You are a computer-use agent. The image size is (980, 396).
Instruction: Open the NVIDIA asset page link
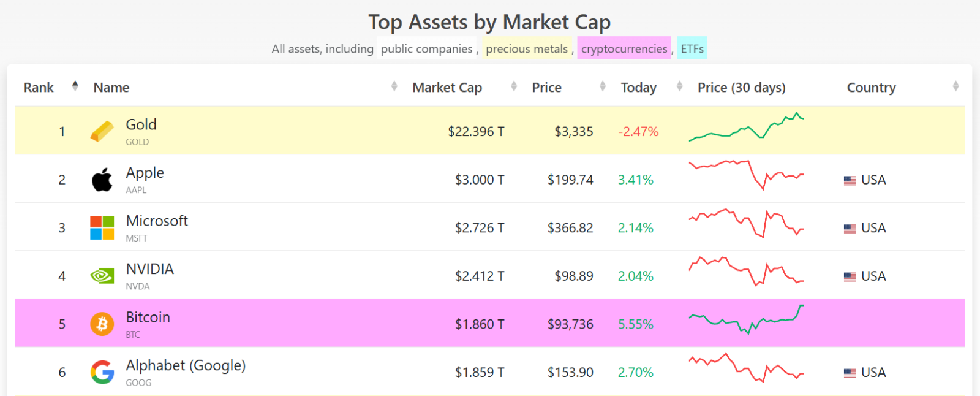(x=149, y=269)
